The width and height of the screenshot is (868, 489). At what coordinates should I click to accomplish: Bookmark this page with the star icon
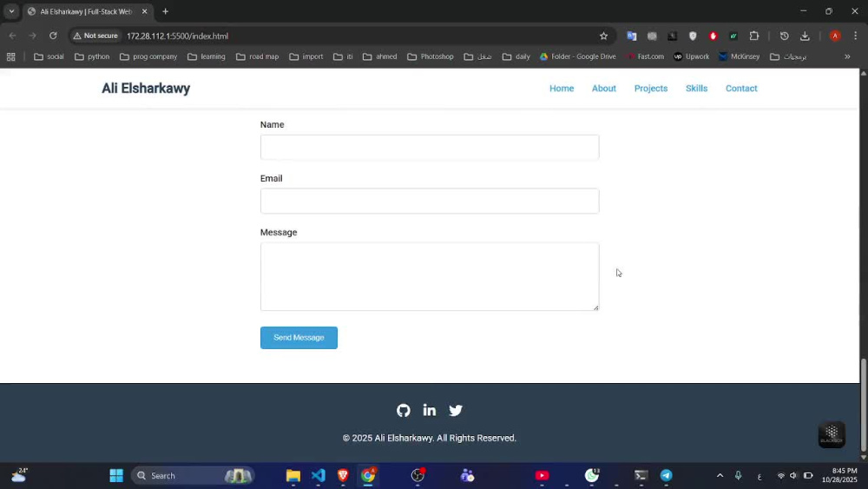pos(603,36)
